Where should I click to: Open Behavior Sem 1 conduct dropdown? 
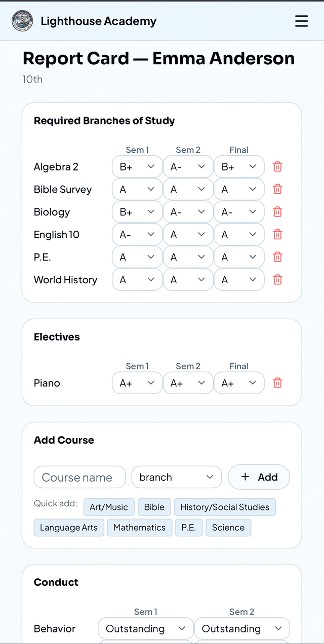tap(145, 629)
